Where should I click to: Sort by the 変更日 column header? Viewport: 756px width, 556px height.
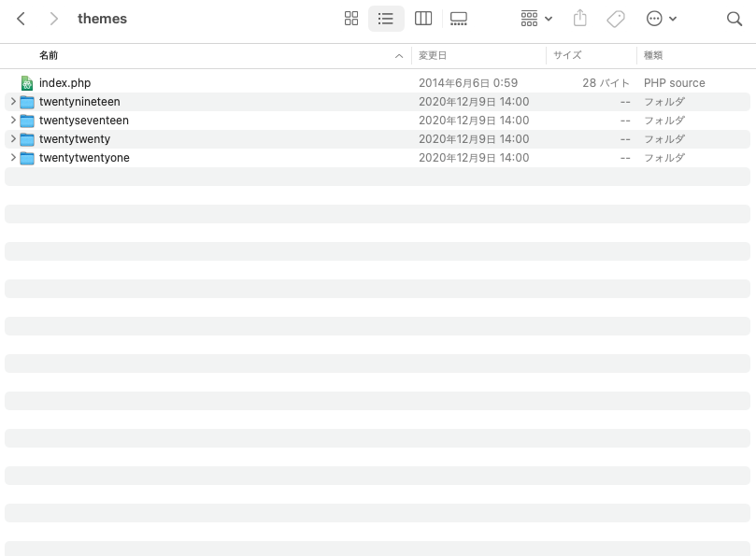point(433,56)
